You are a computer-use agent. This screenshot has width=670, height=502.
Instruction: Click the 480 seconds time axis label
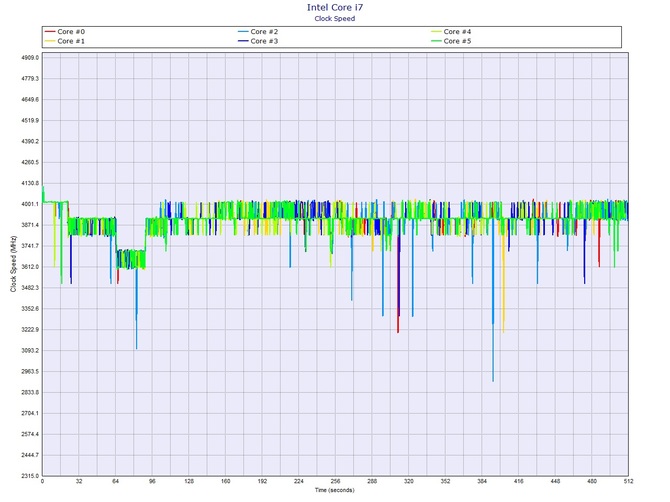pyautogui.click(x=592, y=483)
